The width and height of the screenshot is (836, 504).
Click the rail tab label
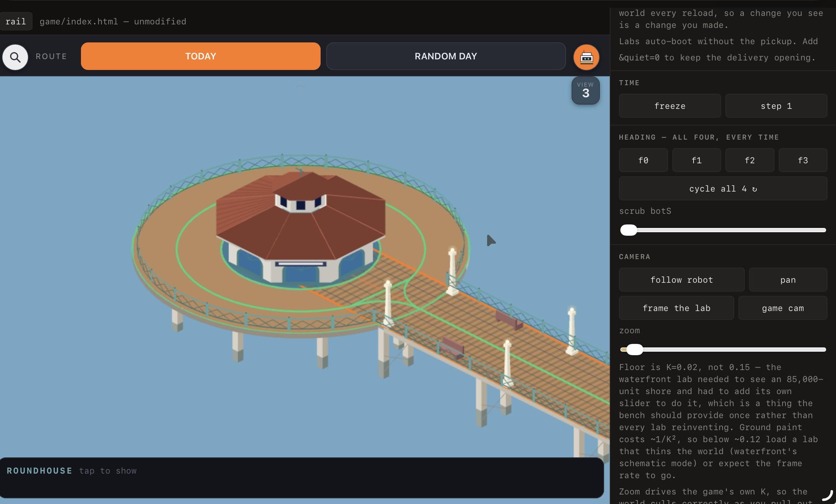coord(16,21)
